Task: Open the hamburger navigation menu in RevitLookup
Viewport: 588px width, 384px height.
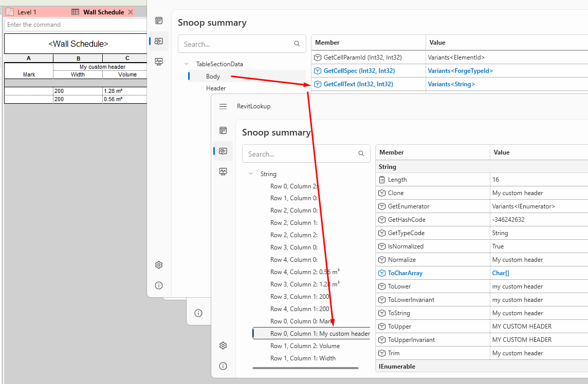Action: pos(223,106)
